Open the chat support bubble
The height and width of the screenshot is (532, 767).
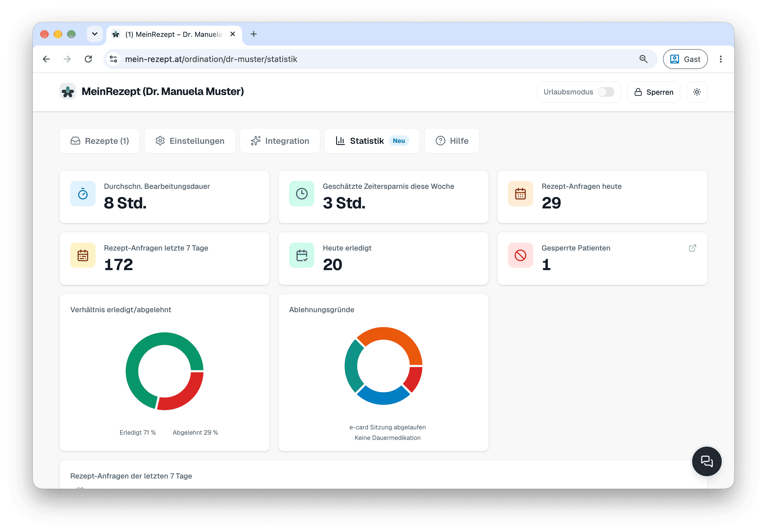click(706, 461)
